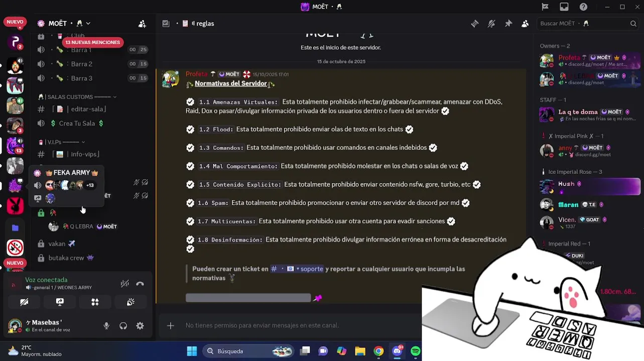Click the Copilot taskbar icon
The width and height of the screenshot is (644, 361).
pyautogui.click(x=342, y=351)
